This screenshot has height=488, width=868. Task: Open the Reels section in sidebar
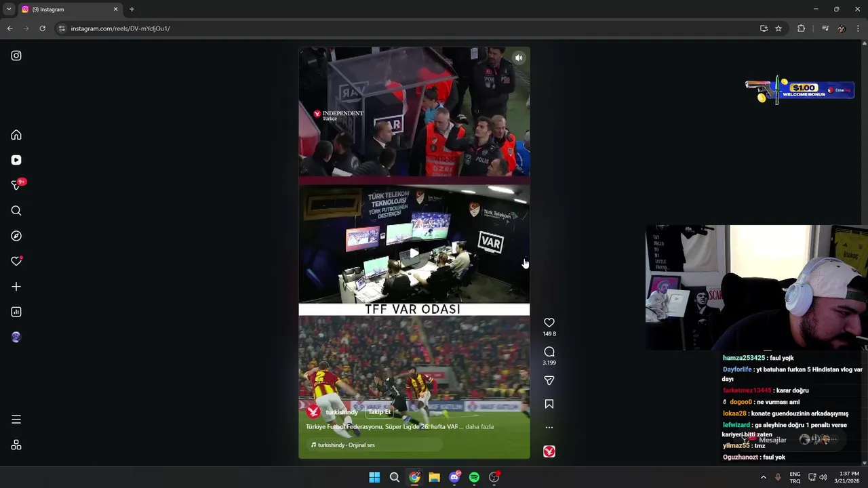coord(16,160)
